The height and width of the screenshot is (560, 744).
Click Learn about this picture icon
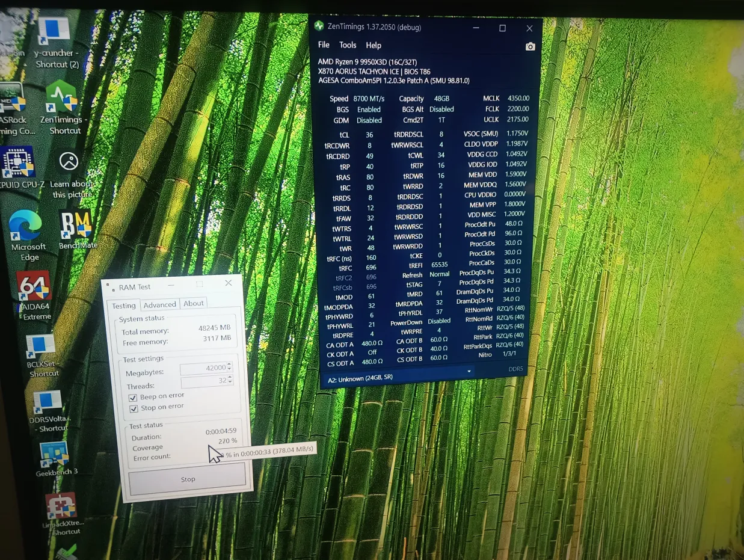[70, 174]
